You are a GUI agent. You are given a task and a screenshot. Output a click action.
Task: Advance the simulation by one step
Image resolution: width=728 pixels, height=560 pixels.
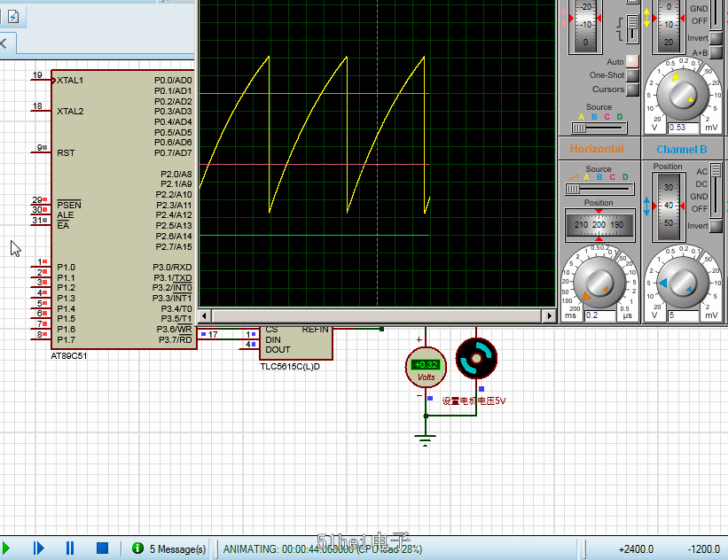click(38, 548)
